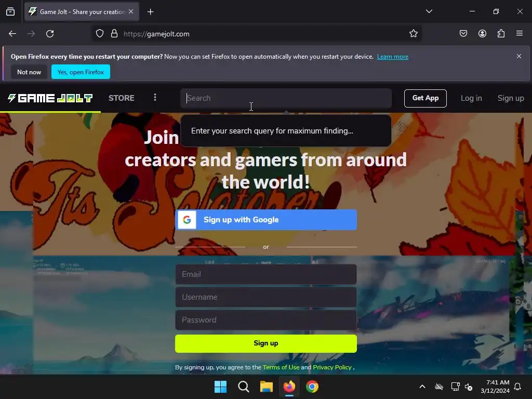The image size is (532, 399).
Task: Open the notifications bell icon
Action: coord(518,387)
